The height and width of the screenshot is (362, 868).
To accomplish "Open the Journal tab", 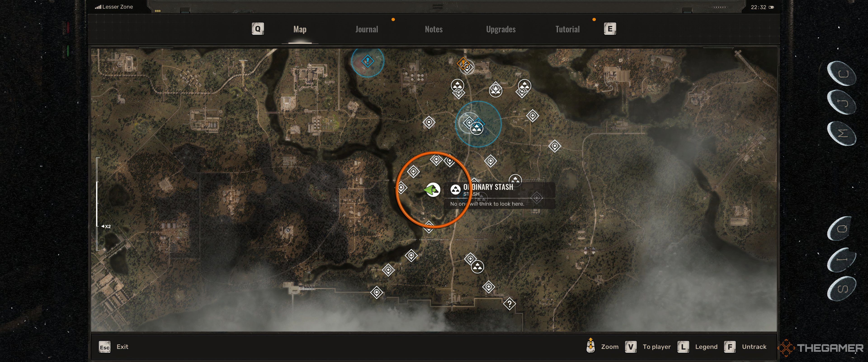I will pyautogui.click(x=366, y=28).
